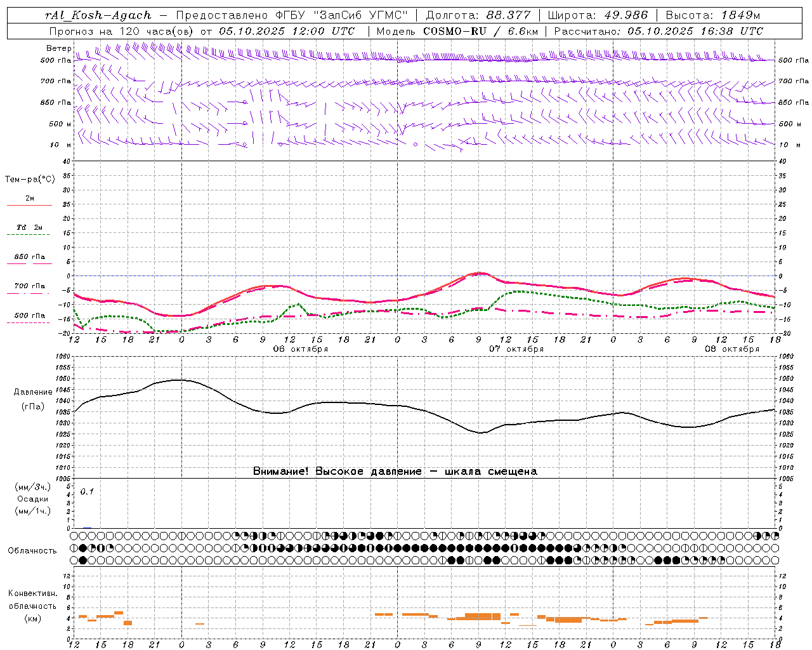Click the 07 октября date label
Viewport: 812px width, 650px height.
pyautogui.click(x=516, y=349)
